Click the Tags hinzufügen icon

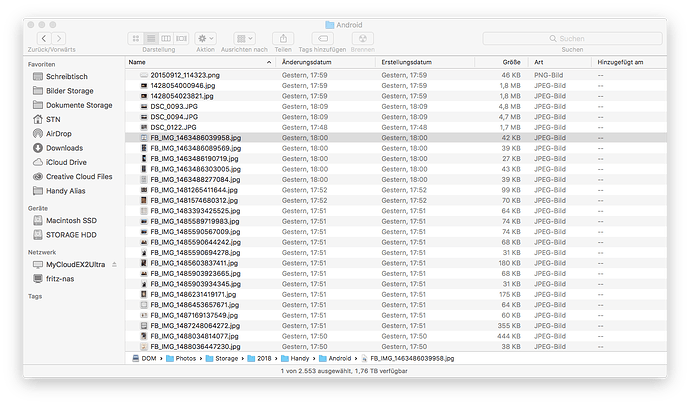pyautogui.click(x=323, y=38)
